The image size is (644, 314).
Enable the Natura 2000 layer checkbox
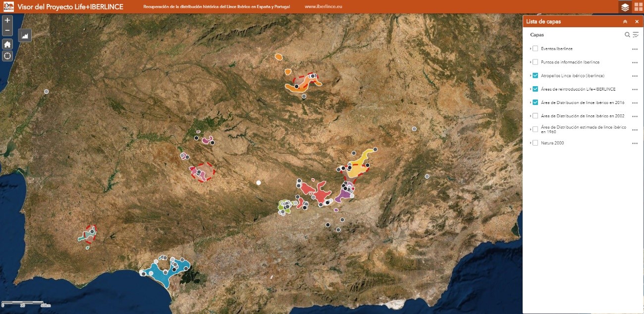(535, 143)
